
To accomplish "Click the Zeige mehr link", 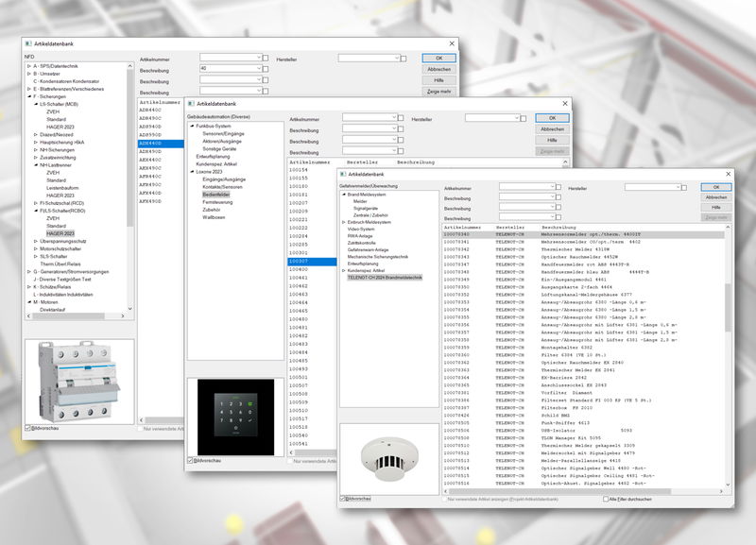I will (716, 215).
